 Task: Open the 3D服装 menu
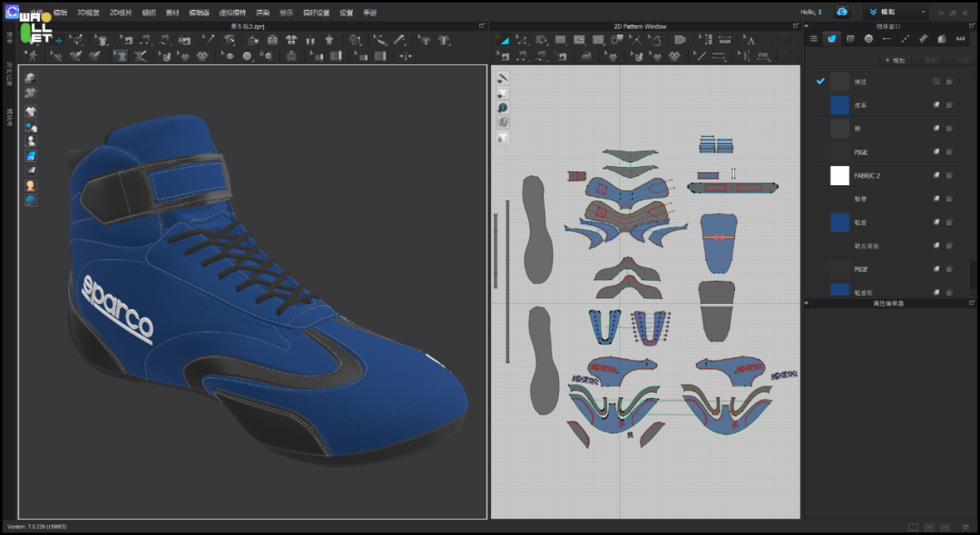(88, 13)
